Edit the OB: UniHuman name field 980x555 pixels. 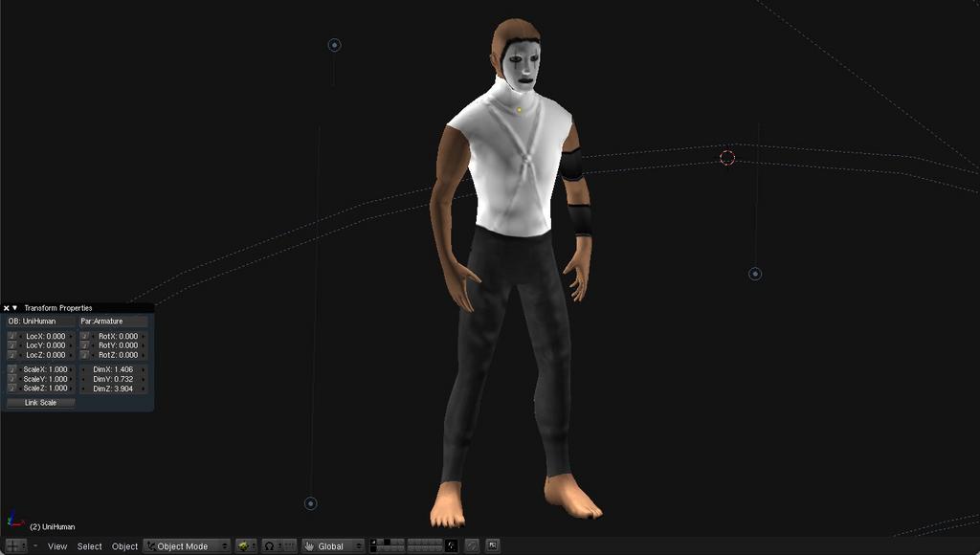(40, 322)
